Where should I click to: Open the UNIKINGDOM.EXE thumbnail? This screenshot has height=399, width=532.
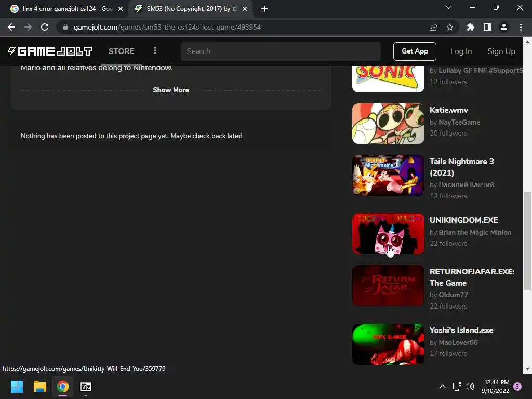coord(388,234)
